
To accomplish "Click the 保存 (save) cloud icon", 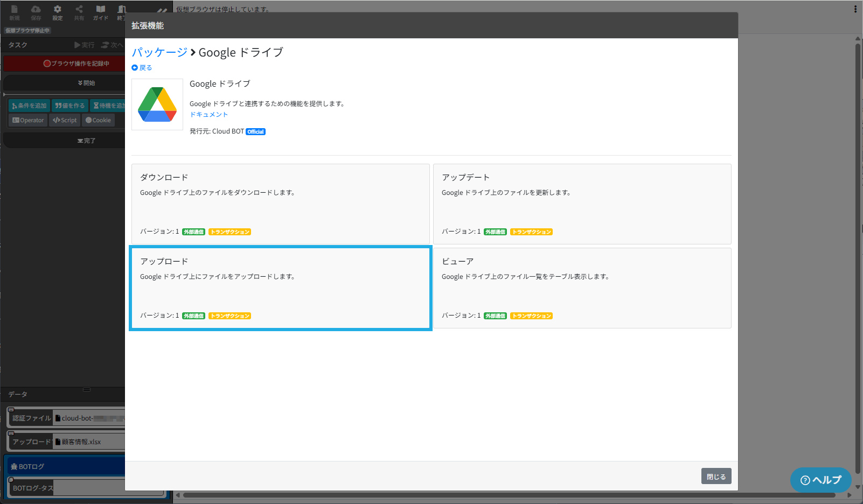I will [x=36, y=12].
